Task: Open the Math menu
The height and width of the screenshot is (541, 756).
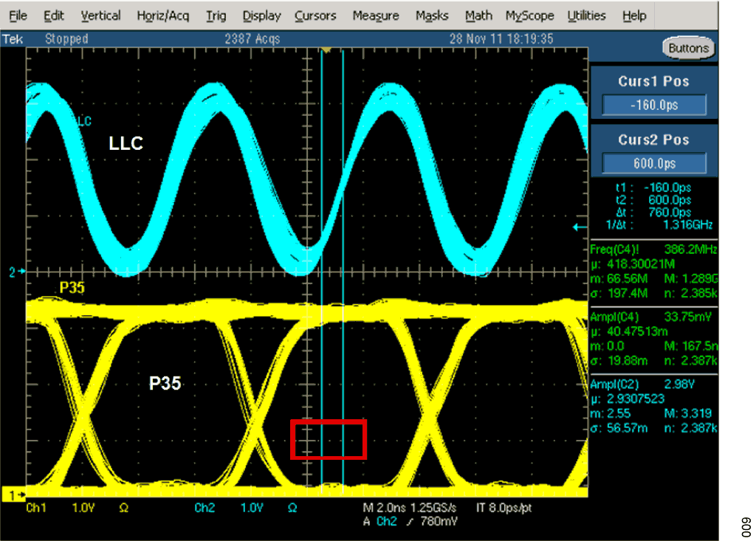Action: coord(478,15)
